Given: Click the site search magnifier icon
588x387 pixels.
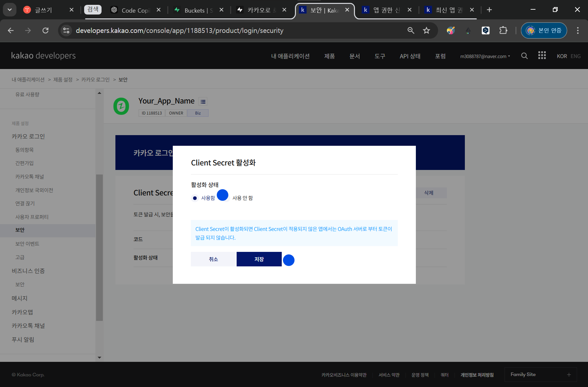Looking at the screenshot, I should click(x=524, y=56).
